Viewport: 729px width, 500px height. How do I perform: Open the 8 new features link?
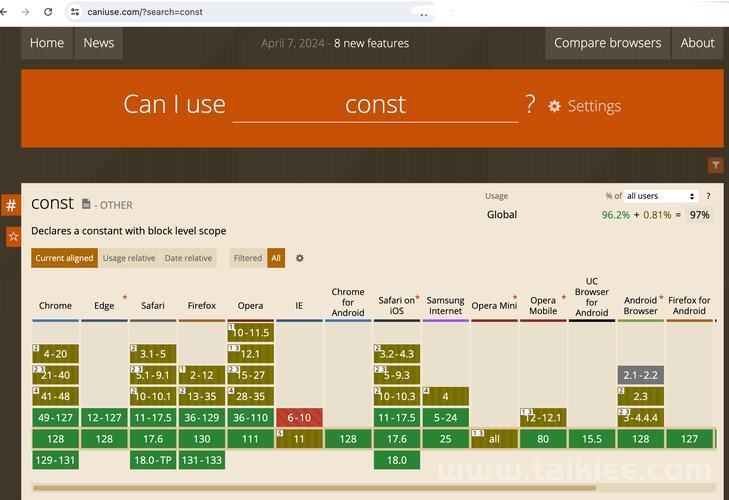371,43
